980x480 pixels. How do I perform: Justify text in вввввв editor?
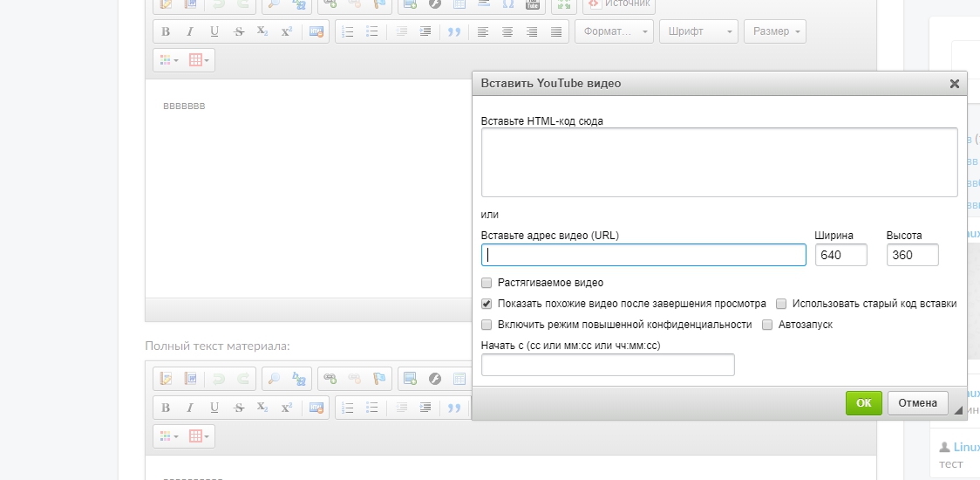pyautogui.click(x=556, y=32)
